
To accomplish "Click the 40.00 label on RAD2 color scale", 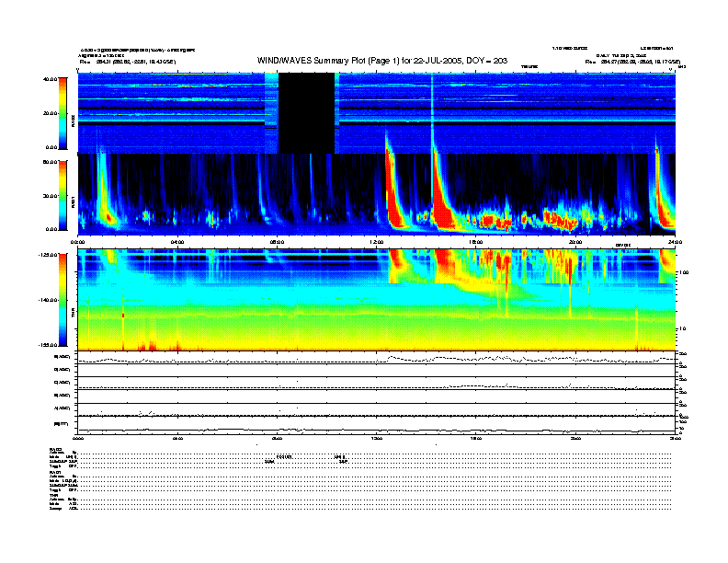I will (x=50, y=79).
